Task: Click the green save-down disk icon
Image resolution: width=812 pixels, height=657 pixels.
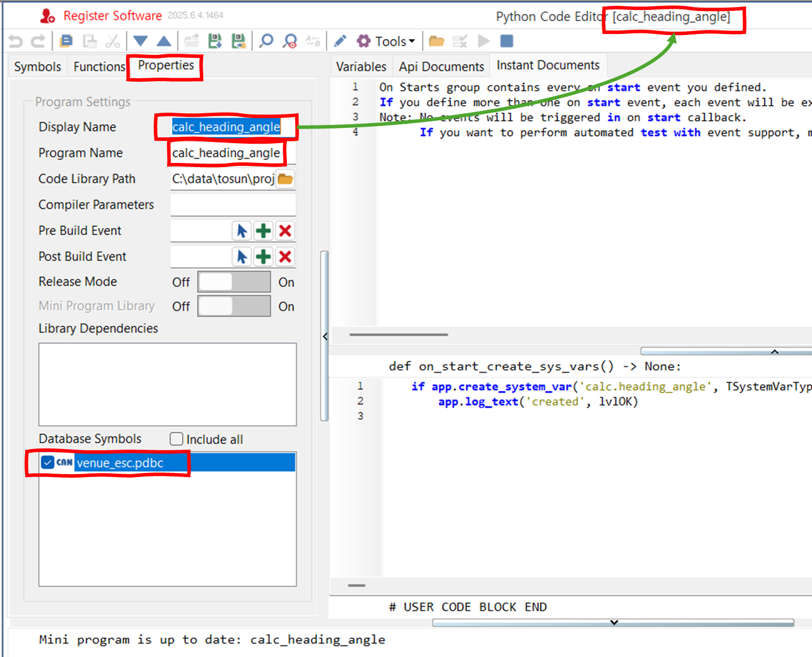Action: pyautogui.click(x=215, y=41)
